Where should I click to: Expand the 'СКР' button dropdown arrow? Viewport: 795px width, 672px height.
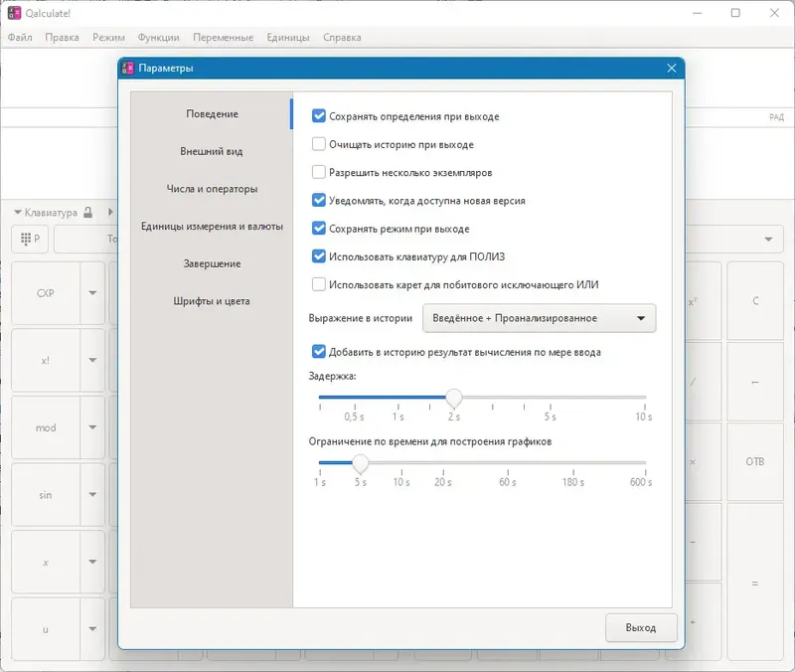(x=92, y=293)
